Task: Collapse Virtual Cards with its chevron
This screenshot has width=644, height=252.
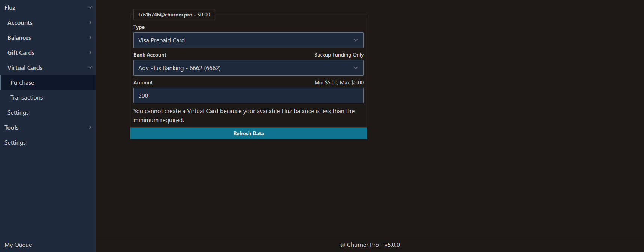Action: [x=90, y=67]
